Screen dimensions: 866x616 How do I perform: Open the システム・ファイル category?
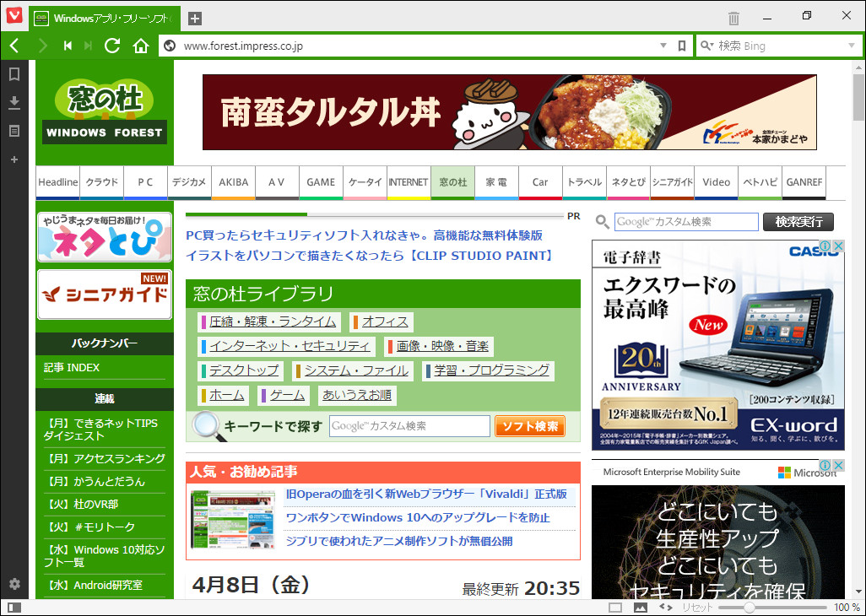(353, 370)
